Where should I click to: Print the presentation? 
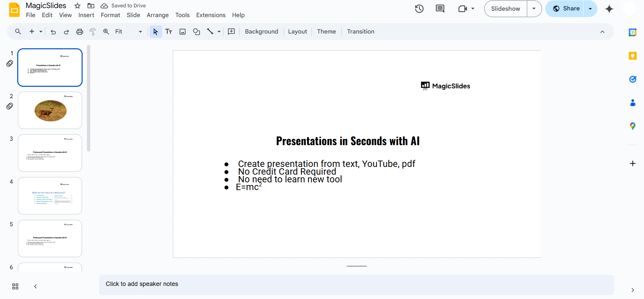(x=80, y=32)
